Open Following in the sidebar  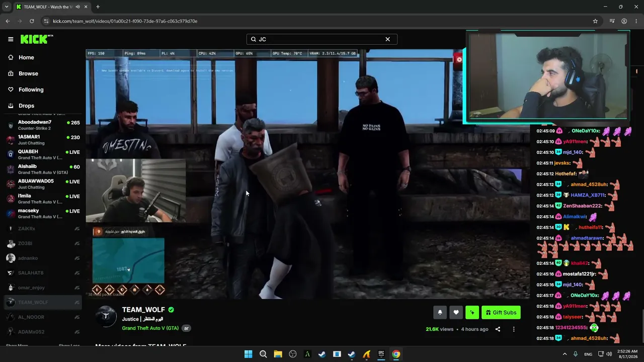coord(31,89)
